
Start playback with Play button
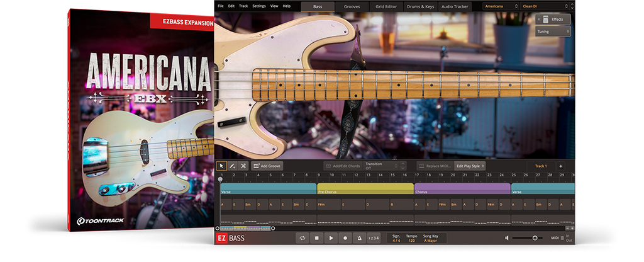pos(331,237)
